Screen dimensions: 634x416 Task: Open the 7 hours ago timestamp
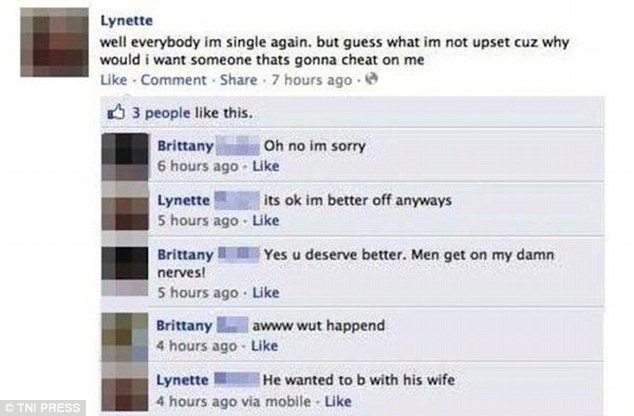[312, 80]
